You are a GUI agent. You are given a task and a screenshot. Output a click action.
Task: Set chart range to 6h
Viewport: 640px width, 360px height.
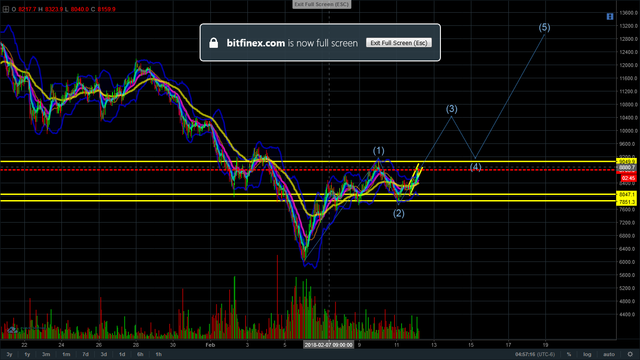[x=140, y=354]
